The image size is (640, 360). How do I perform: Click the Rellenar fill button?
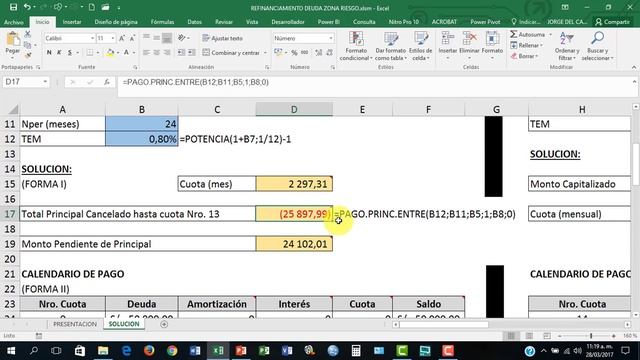pyautogui.click(x=526, y=45)
